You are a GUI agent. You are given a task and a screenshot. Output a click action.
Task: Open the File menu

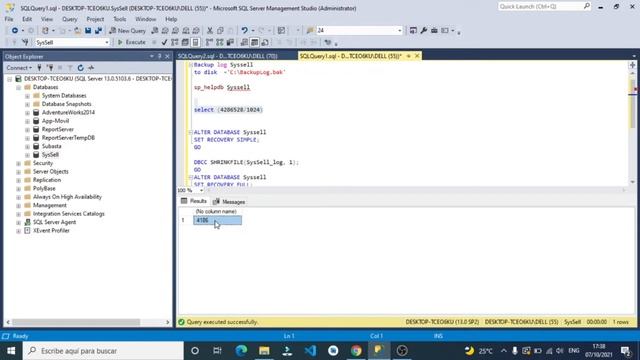coord(9,19)
